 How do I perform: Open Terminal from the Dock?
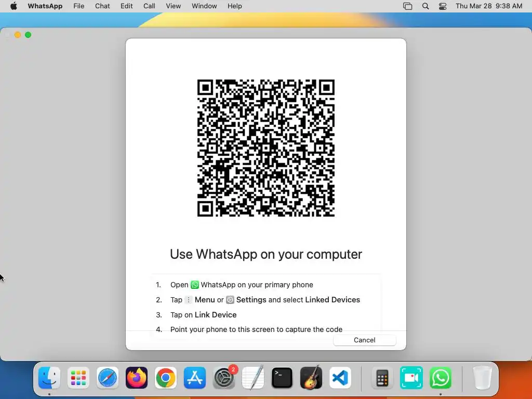(x=282, y=378)
